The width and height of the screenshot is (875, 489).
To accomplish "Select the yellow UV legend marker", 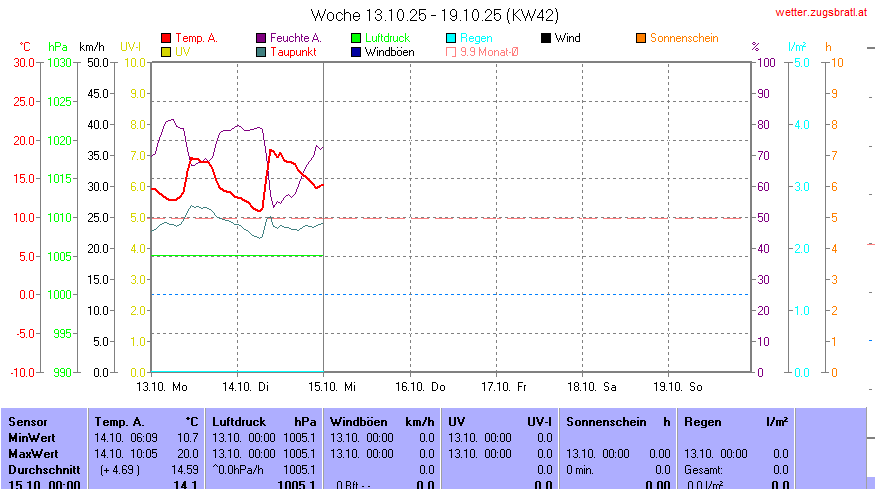I will pos(166,51).
